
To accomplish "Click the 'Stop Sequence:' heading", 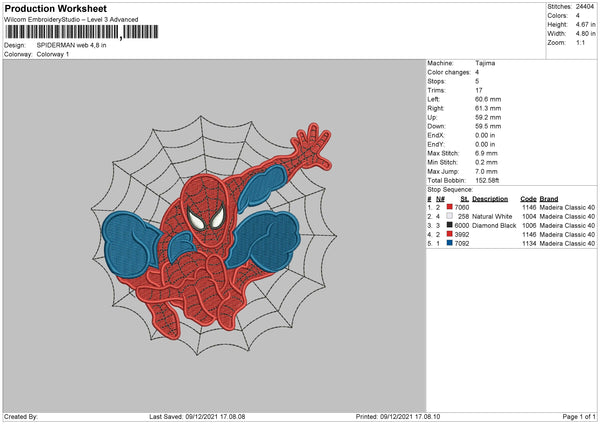I will point(450,190).
